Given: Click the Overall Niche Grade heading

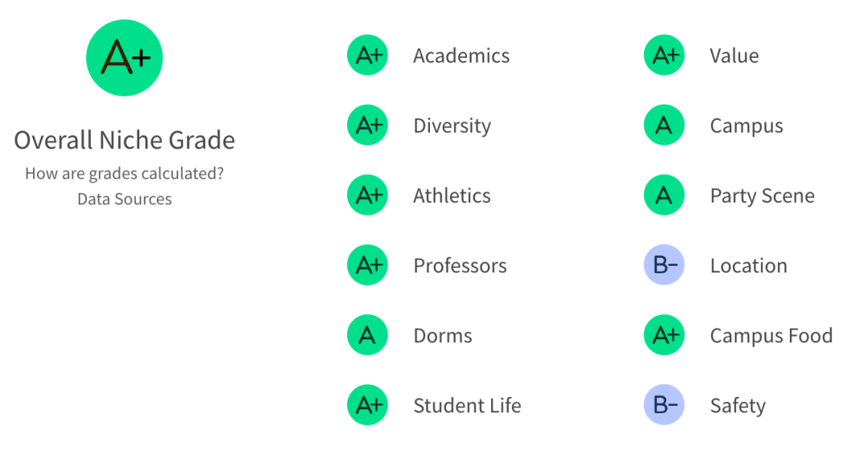Looking at the screenshot, I should (x=125, y=140).
